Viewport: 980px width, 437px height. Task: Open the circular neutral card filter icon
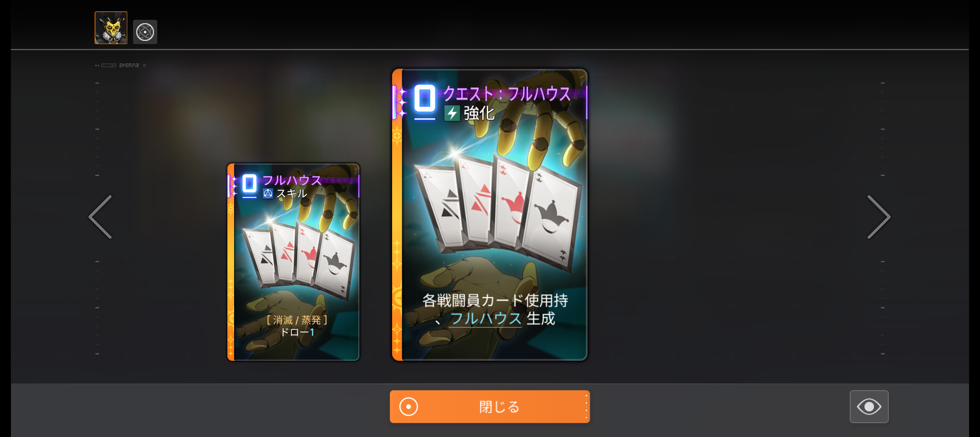pyautogui.click(x=145, y=32)
